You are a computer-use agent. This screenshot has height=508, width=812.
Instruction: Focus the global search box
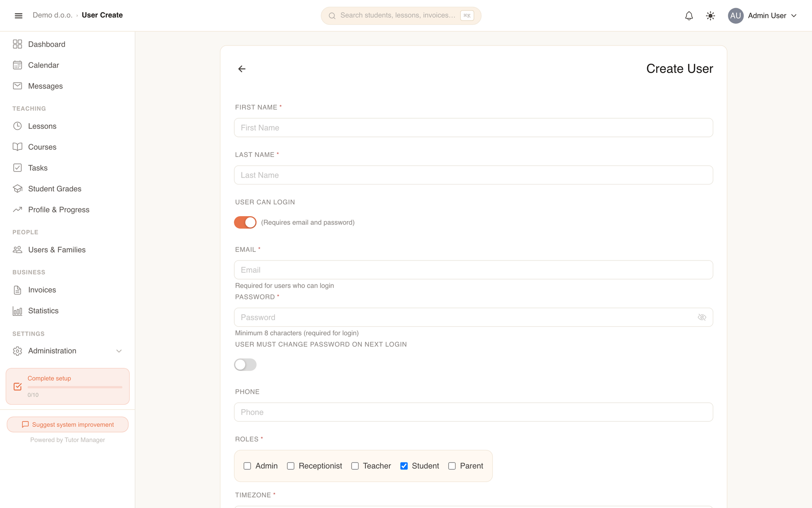coord(401,15)
